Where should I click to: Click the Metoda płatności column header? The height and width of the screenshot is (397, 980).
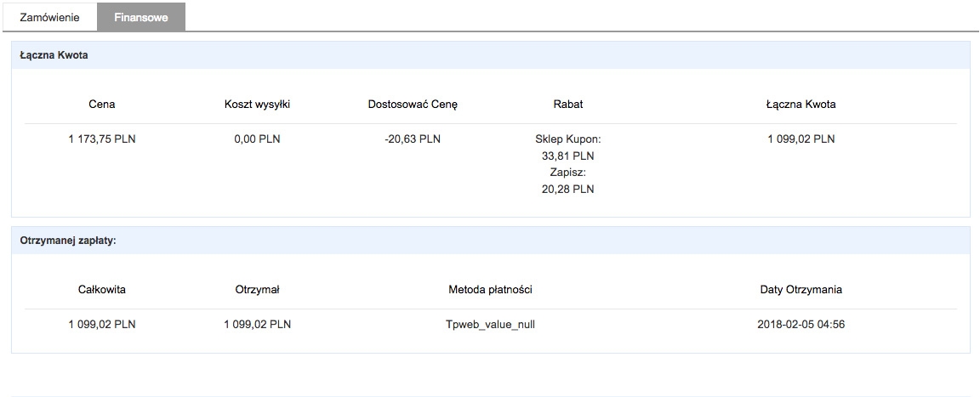tap(490, 290)
